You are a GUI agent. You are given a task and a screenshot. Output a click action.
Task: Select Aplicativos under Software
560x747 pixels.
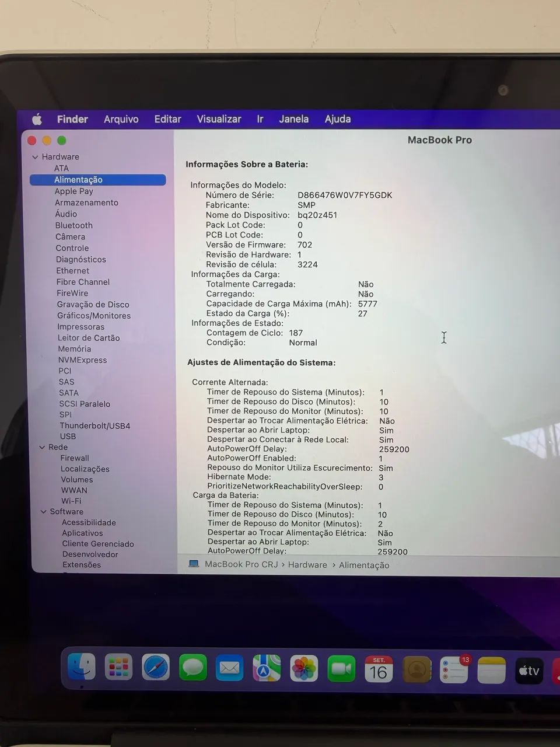82,533
